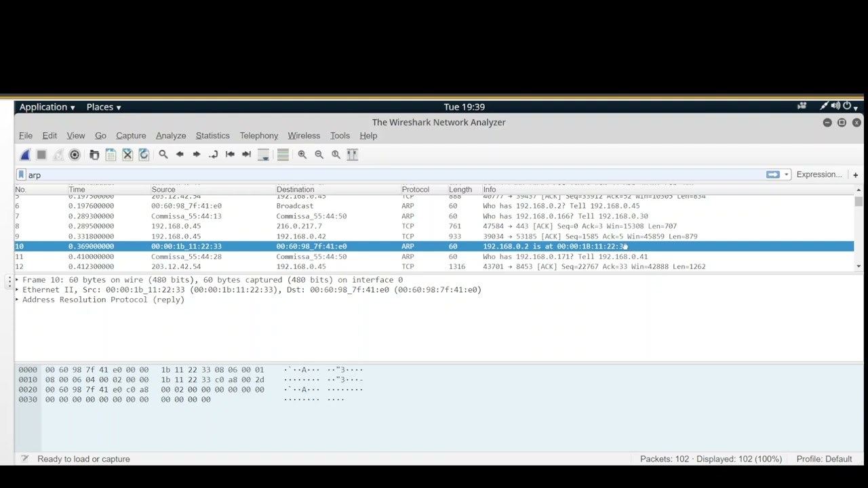This screenshot has height=488, width=868.
Task: Apply the display filter arrow button
Action: (x=772, y=175)
